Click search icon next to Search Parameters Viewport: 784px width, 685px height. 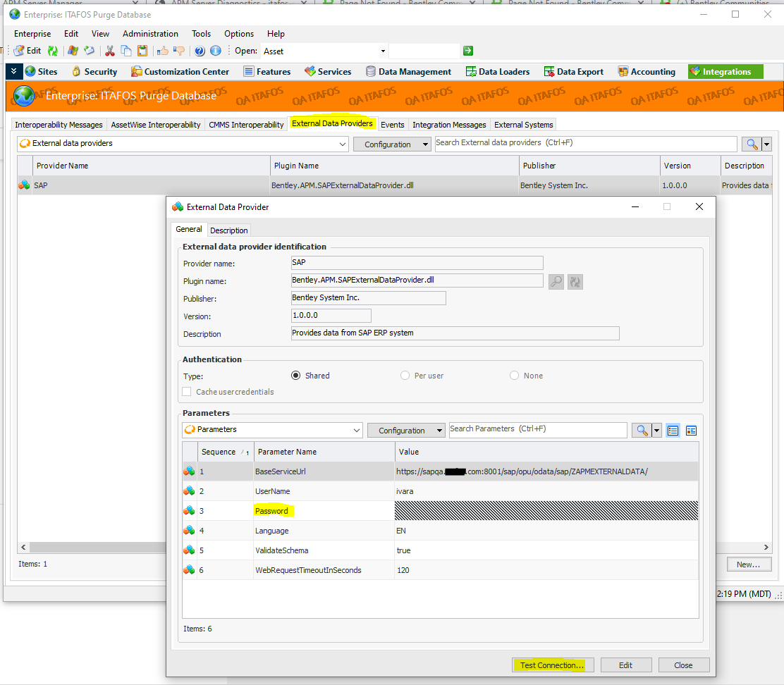(642, 430)
